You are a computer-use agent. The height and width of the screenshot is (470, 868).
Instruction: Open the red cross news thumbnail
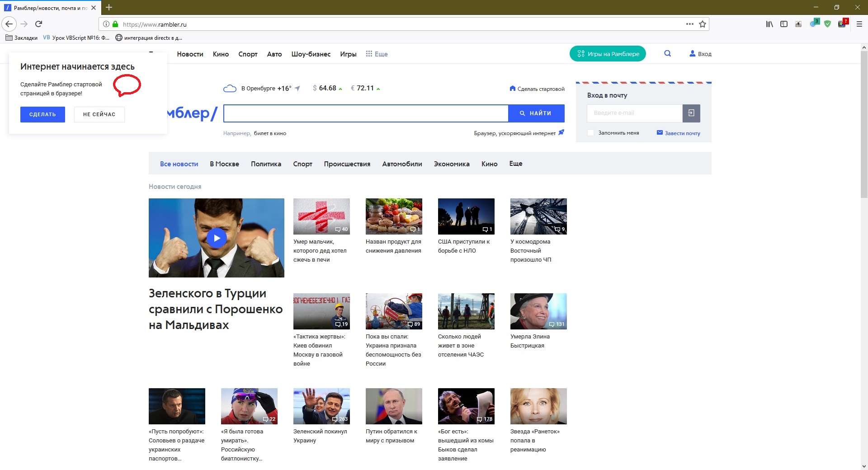coord(321,216)
